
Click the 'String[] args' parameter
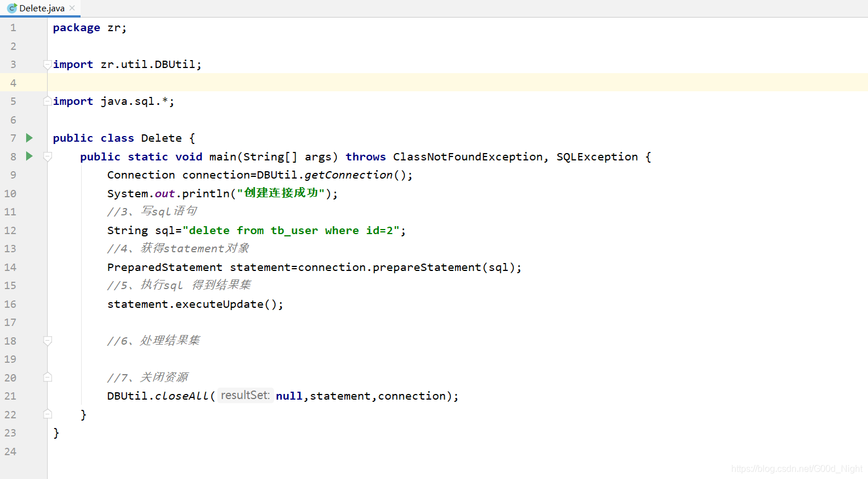point(287,156)
